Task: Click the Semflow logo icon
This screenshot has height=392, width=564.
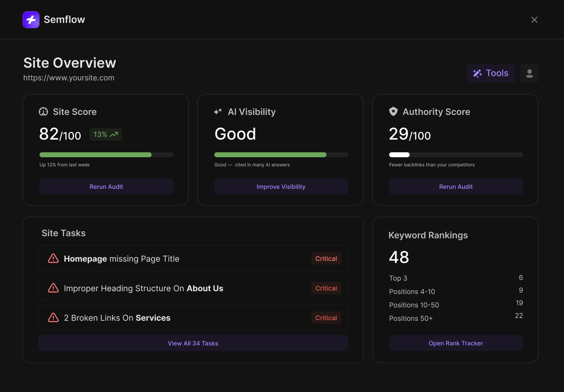Action: [31, 20]
